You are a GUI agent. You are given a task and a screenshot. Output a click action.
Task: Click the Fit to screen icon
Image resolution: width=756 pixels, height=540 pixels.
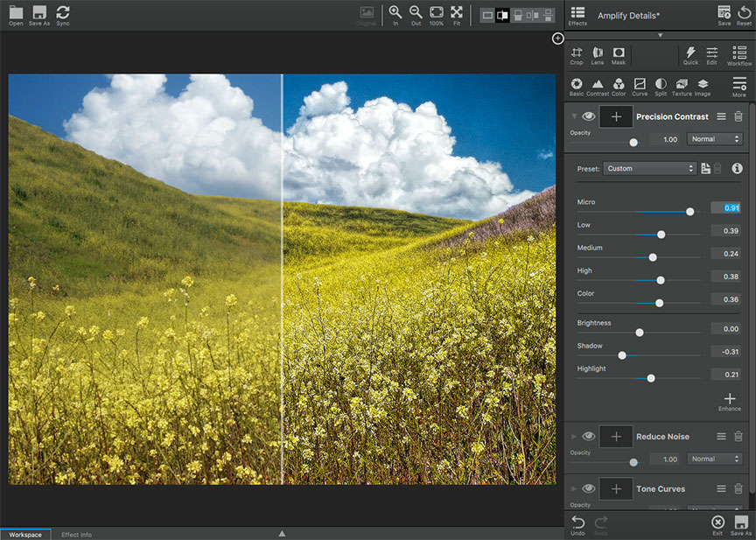(x=457, y=14)
